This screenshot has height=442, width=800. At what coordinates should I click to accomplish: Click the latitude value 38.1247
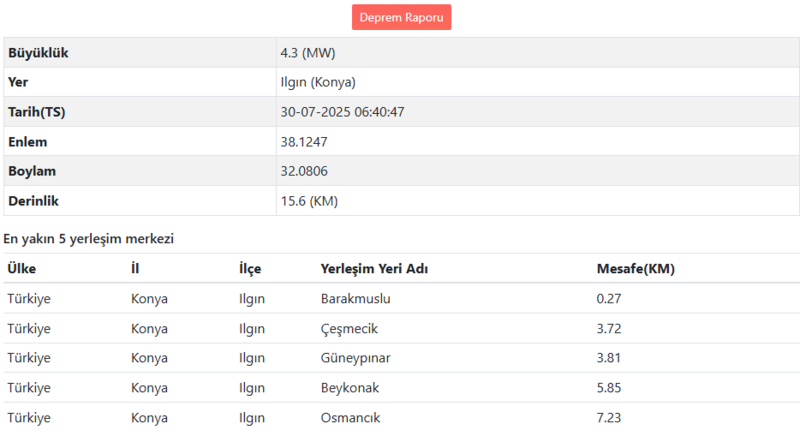pyautogui.click(x=302, y=142)
